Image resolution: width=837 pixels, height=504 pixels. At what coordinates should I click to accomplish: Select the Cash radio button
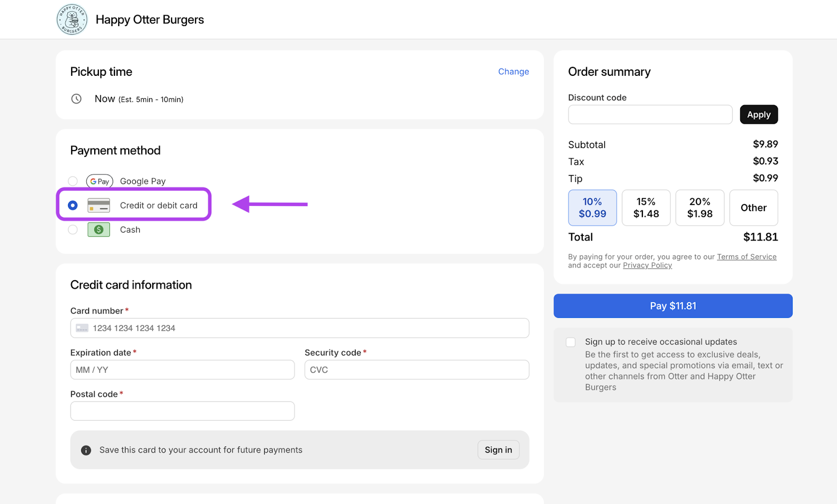[73, 230]
